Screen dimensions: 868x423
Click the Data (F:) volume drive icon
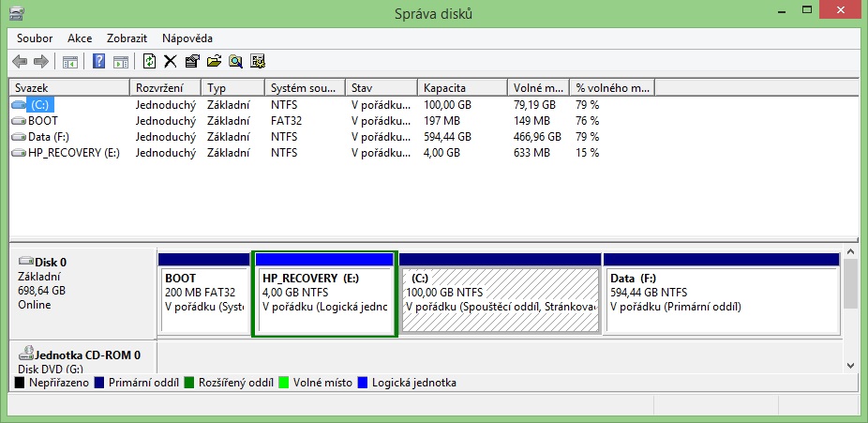click(x=18, y=137)
